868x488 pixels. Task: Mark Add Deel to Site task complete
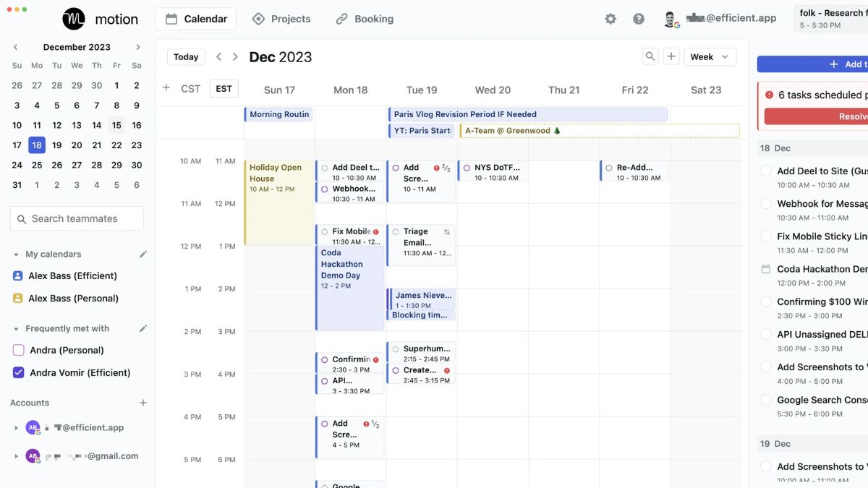pos(765,171)
